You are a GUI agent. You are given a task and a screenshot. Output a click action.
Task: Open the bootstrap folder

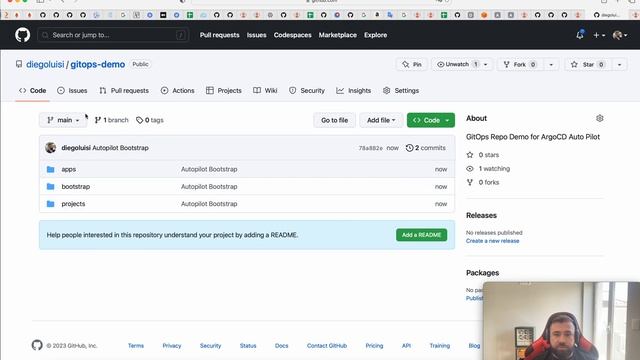76,187
